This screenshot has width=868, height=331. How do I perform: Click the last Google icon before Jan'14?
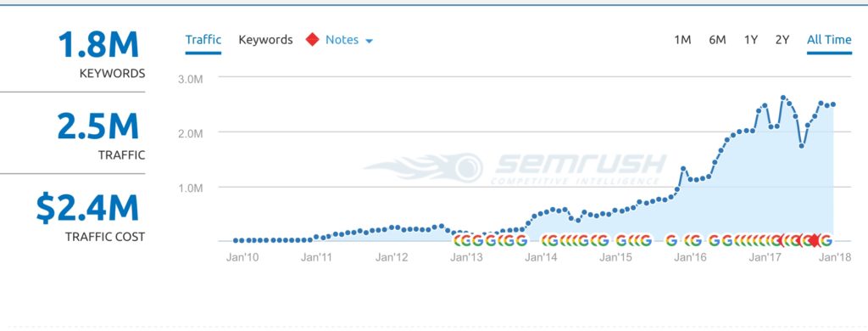point(521,241)
